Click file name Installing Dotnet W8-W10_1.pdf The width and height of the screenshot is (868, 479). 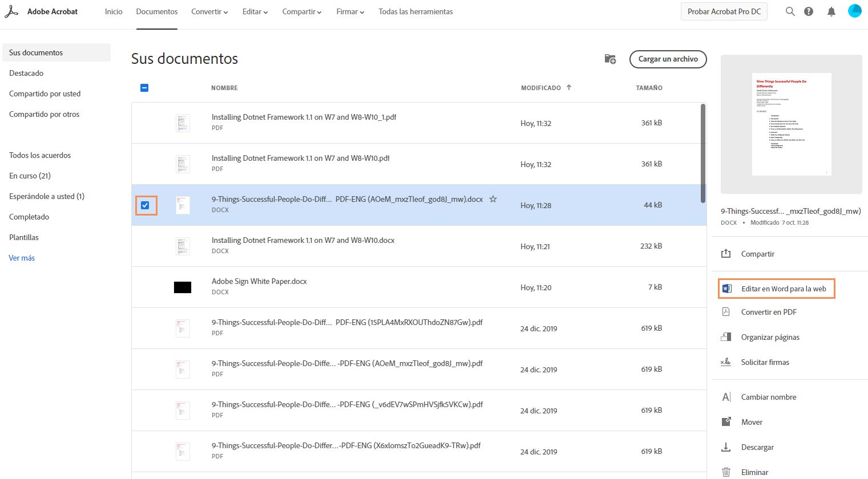pos(304,117)
